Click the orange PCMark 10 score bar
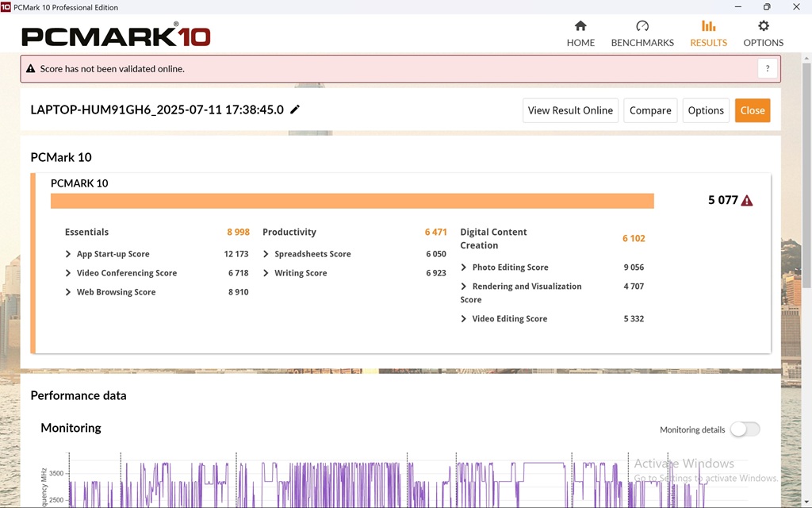The width and height of the screenshot is (812, 508). (x=352, y=201)
